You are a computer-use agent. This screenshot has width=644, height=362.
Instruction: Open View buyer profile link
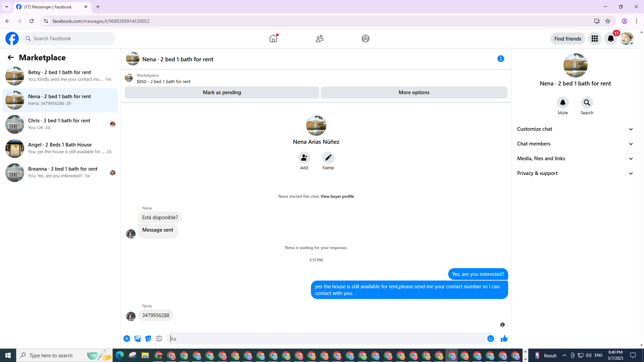tap(337, 196)
